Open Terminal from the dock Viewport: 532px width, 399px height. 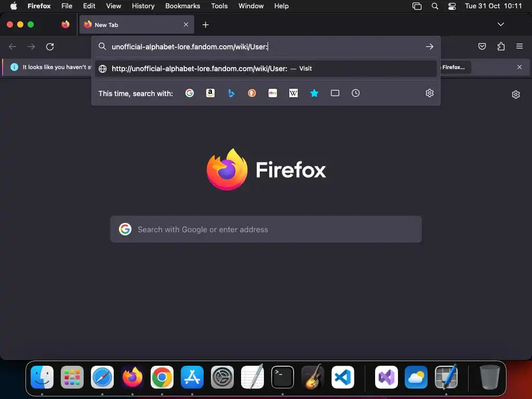click(x=282, y=377)
